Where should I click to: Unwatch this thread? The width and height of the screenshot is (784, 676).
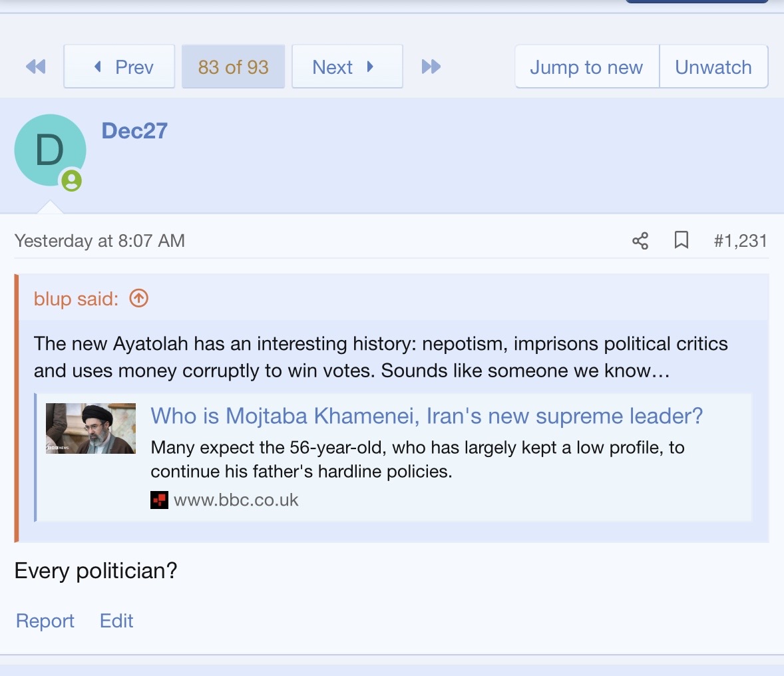pos(713,67)
